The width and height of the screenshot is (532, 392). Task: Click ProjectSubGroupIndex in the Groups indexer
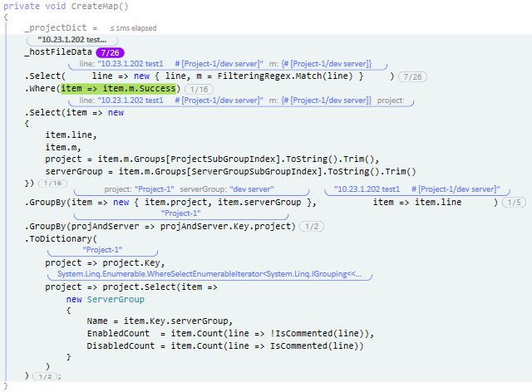click(x=223, y=159)
